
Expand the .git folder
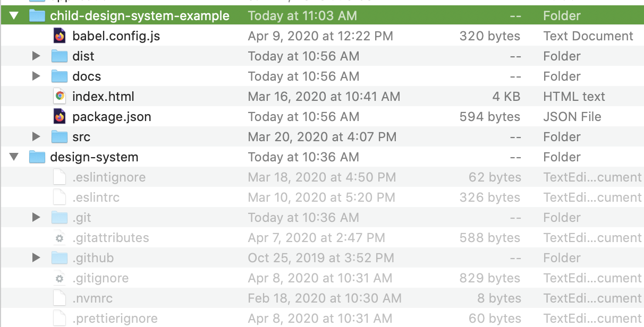click(36, 218)
